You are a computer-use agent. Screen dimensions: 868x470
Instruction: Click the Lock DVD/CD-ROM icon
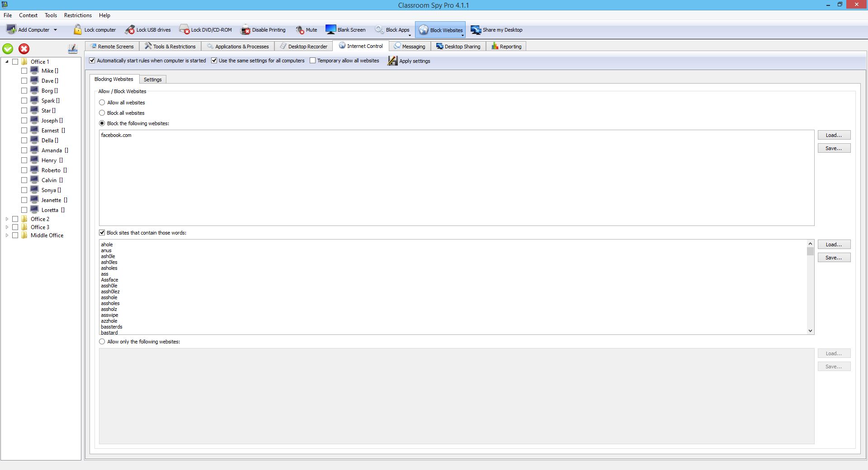(x=184, y=30)
